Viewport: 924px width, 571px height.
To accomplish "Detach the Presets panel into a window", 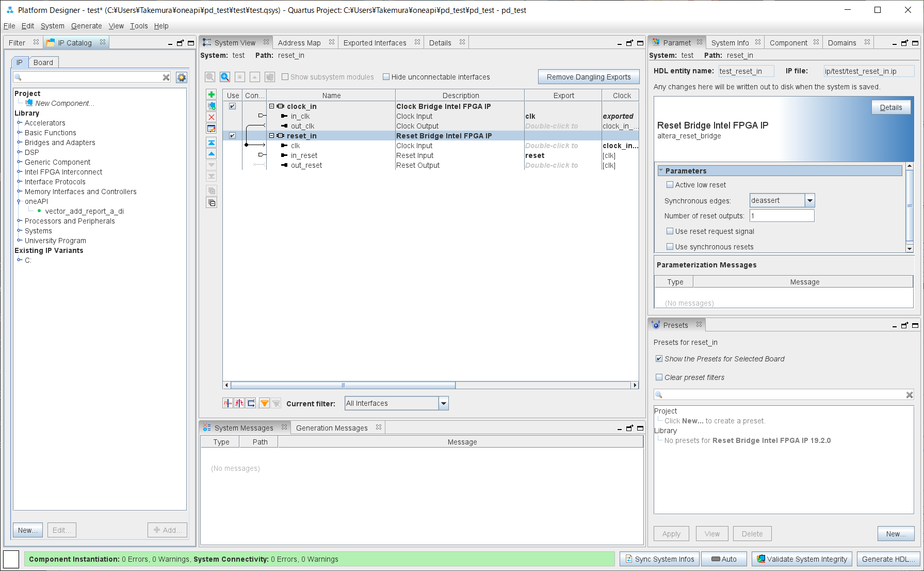I will (905, 325).
